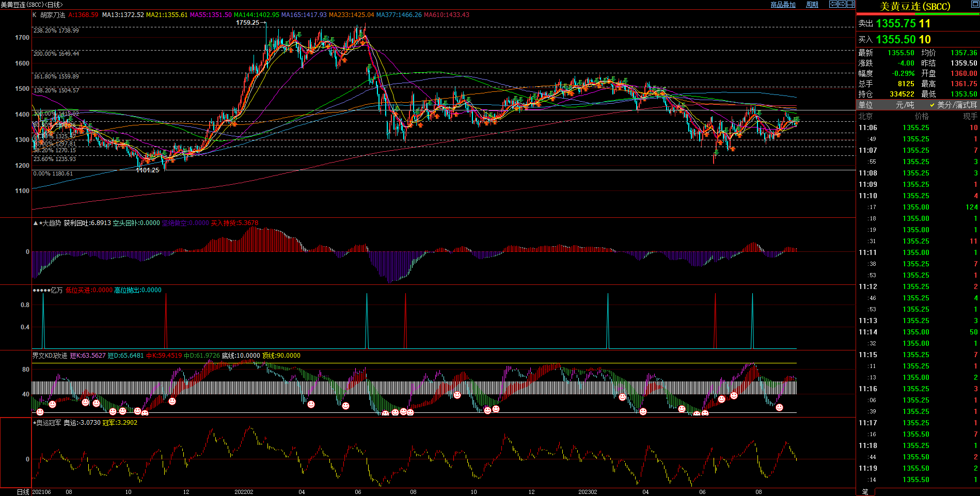Switch to the 笔 tick tab

point(865,492)
